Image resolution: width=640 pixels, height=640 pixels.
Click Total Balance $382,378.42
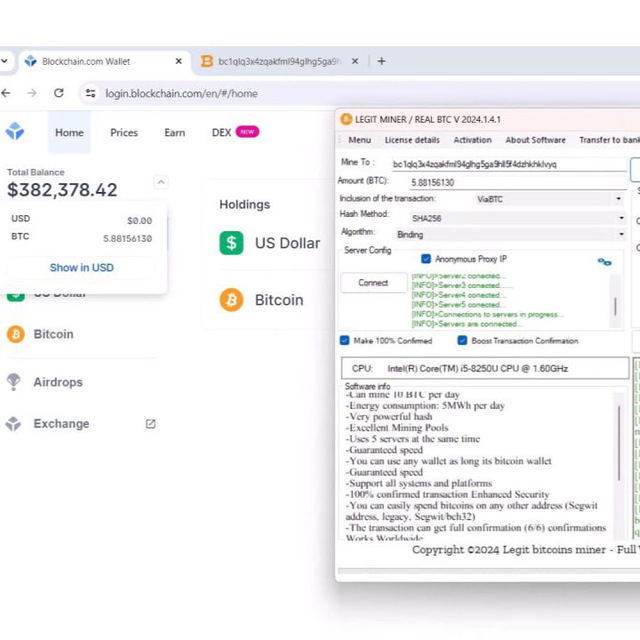pos(62,190)
